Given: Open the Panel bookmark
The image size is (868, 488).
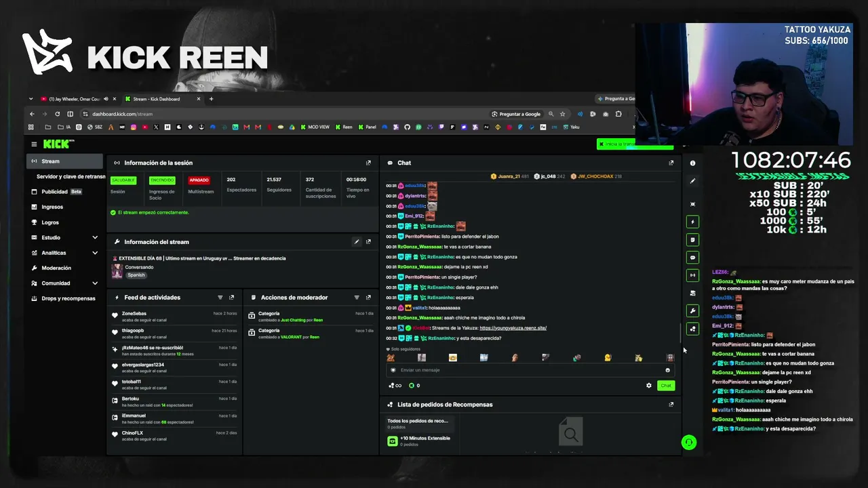Looking at the screenshot, I should (x=367, y=127).
